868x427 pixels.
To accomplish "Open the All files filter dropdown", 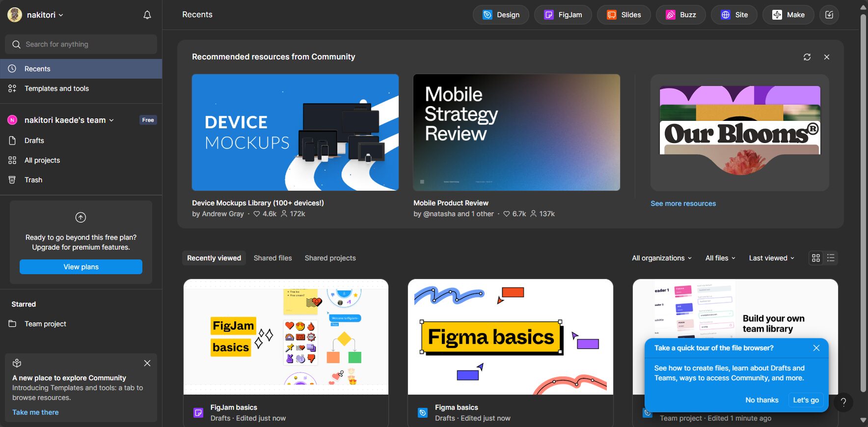I will 720,258.
